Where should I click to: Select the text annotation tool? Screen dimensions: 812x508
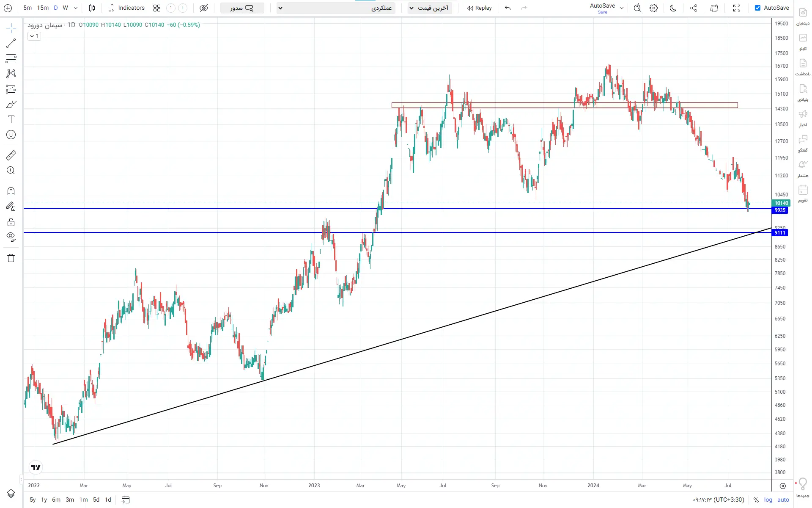[11, 119]
